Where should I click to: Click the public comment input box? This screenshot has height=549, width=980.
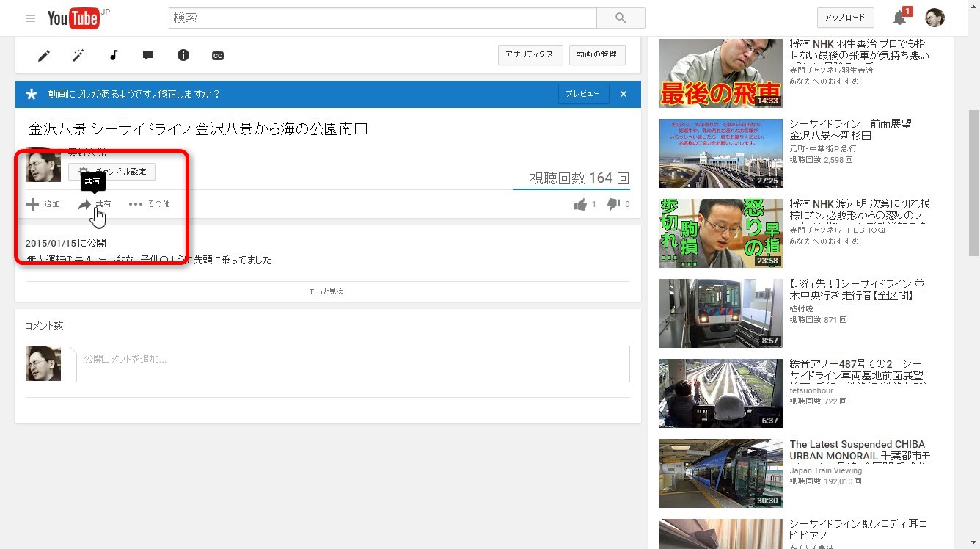point(353,364)
